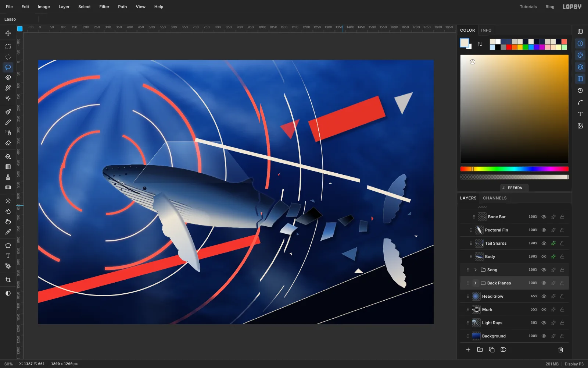
Task: Swap foreground and background colors
Action: 480,44
